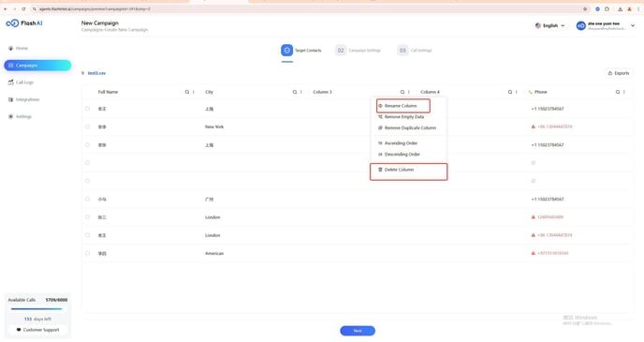Search within the Phone column
Screen dimensions: 644x342
point(617,92)
